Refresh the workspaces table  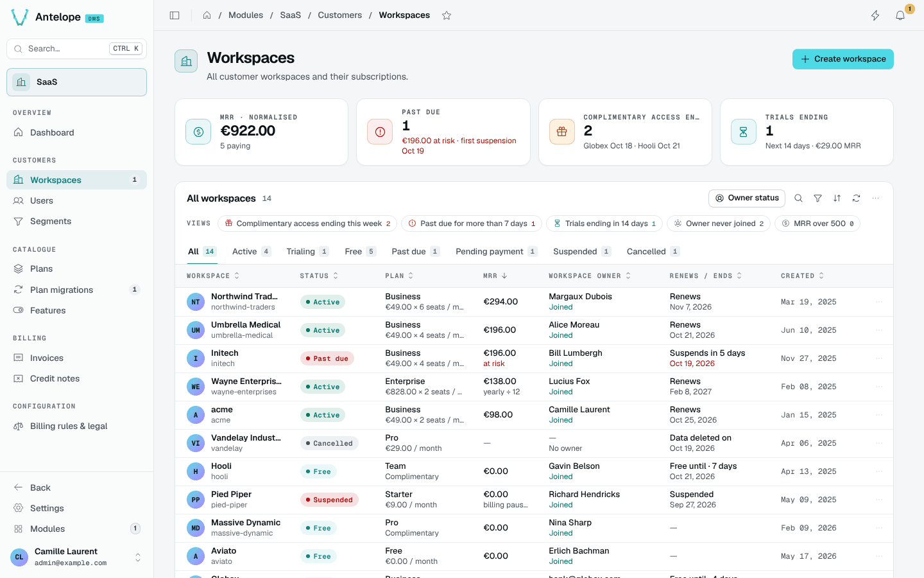(x=856, y=198)
